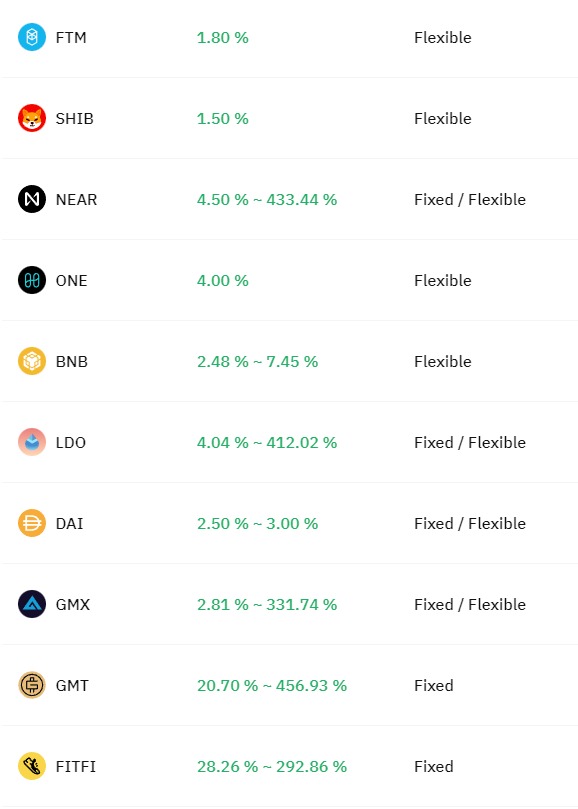Image resolution: width=578 pixels, height=809 pixels.
Task: Select the FITFI coin name label
Action: click(76, 767)
